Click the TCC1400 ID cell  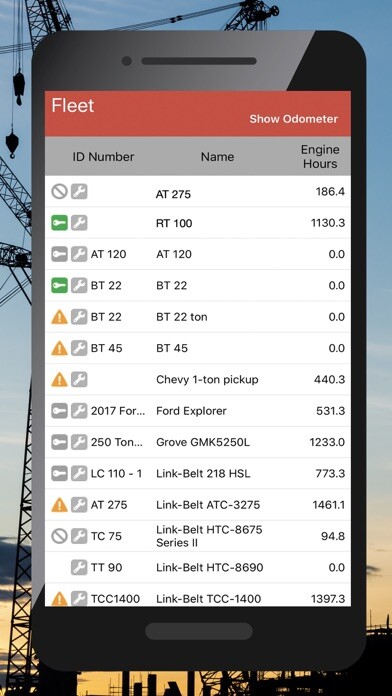point(115,599)
